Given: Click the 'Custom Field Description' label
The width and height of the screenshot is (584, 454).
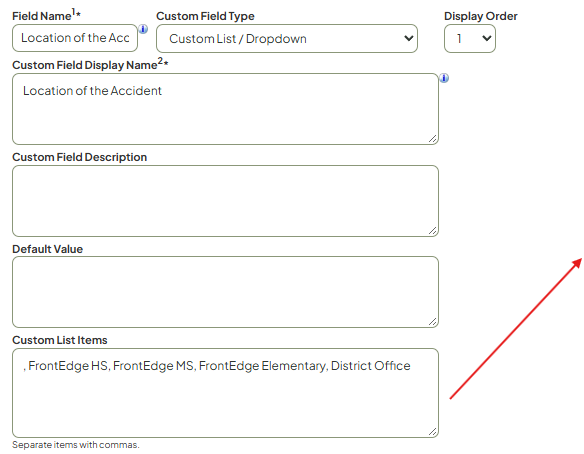Looking at the screenshot, I should click(80, 157).
